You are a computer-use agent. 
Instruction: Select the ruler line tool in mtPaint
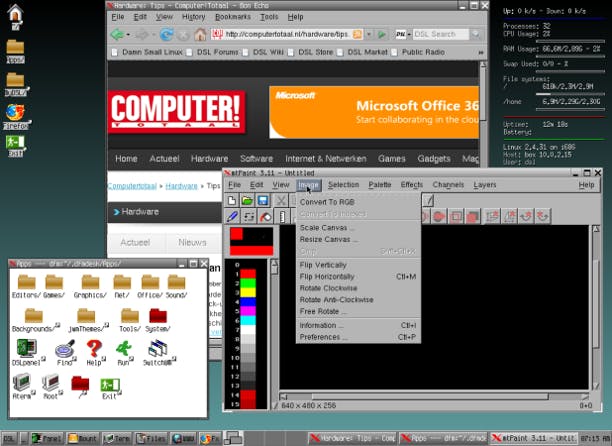(x=282, y=216)
